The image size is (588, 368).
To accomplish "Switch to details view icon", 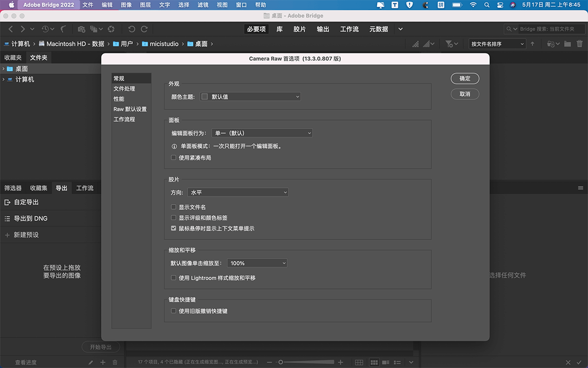I will pyautogui.click(x=387, y=363).
